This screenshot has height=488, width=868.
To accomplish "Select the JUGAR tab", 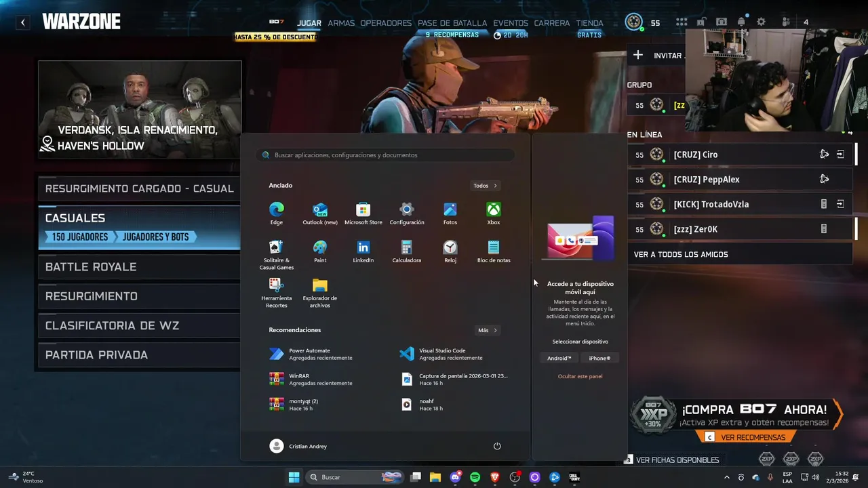I will point(309,23).
